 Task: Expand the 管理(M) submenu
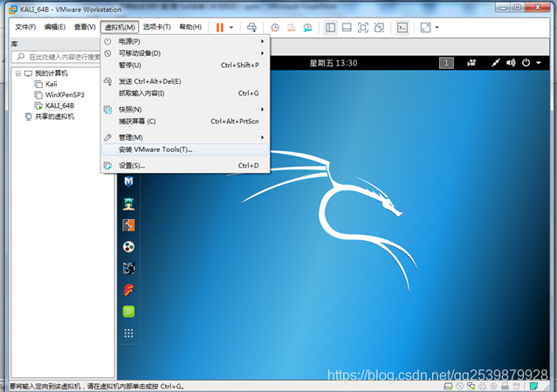click(185, 138)
